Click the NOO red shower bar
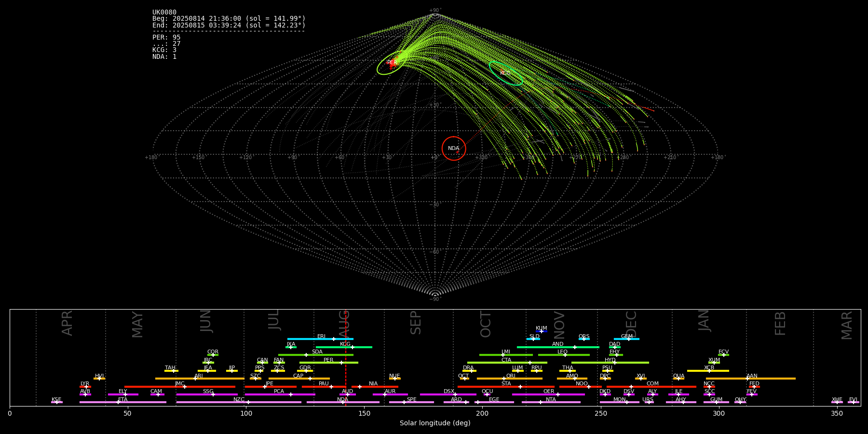This screenshot has width=868, height=434. pyautogui.click(x=581, y=387)
